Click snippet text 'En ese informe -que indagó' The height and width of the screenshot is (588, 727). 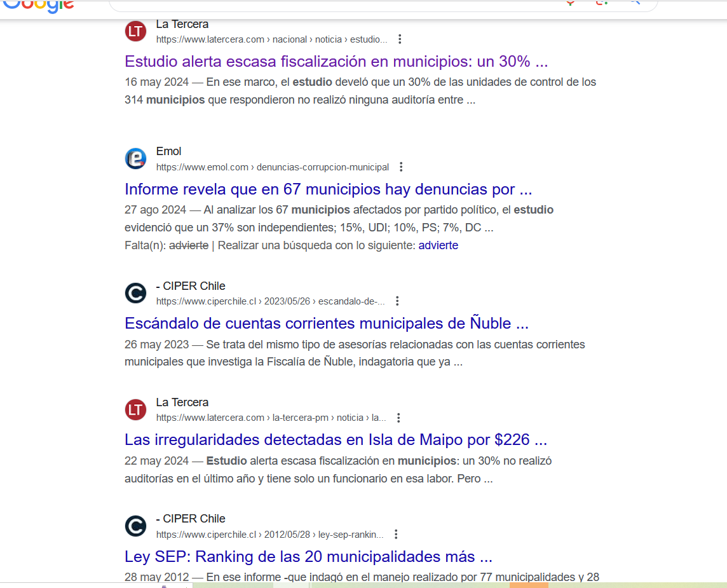(x=402, y=577)
